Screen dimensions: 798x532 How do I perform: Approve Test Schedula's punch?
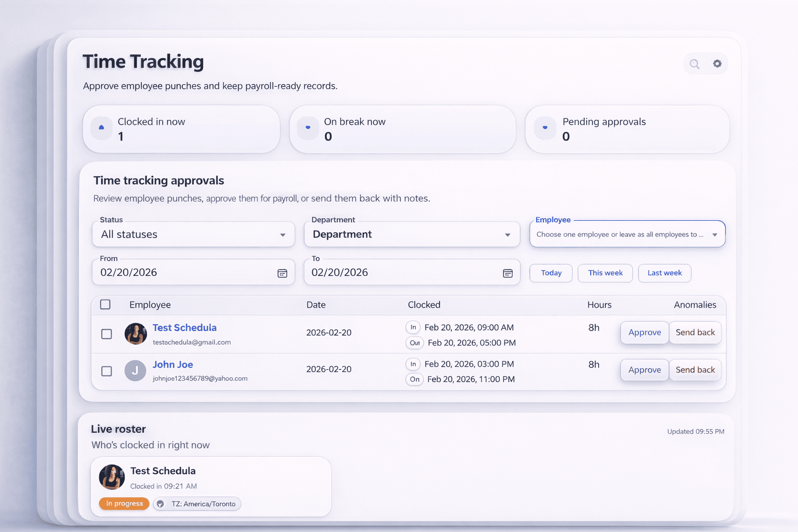point(645,332)
